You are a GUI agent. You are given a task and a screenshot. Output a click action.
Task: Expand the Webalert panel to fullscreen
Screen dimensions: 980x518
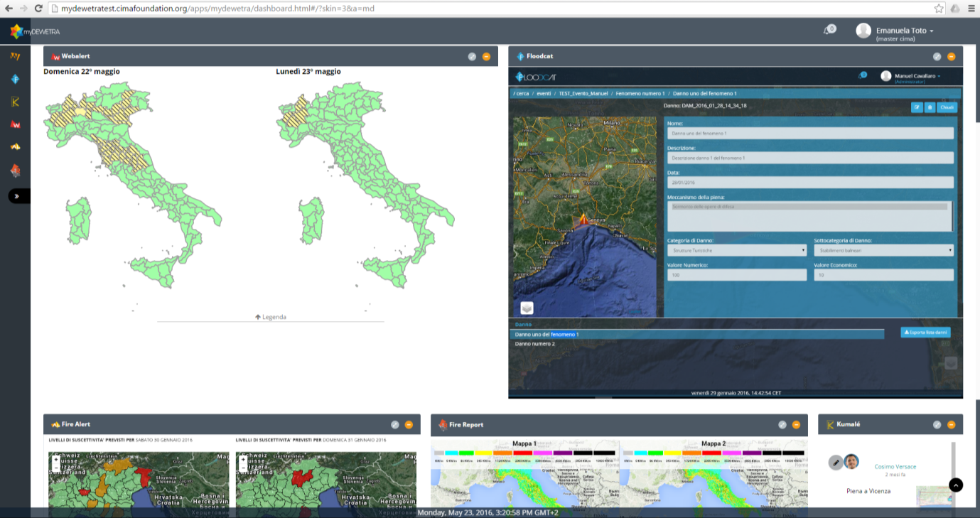coord(472,57)
